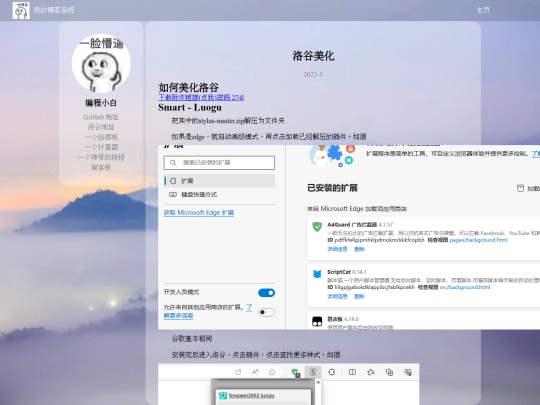Click the puzzle-piece extensions toolbar icon
The image size is (540, 405).
tap(332, 372)
